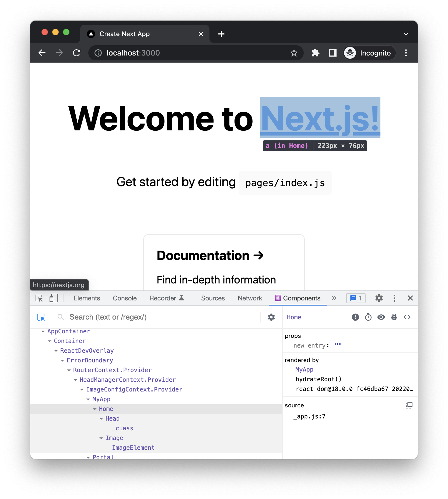Switch to the Elements tab

(x=87, y=298)
